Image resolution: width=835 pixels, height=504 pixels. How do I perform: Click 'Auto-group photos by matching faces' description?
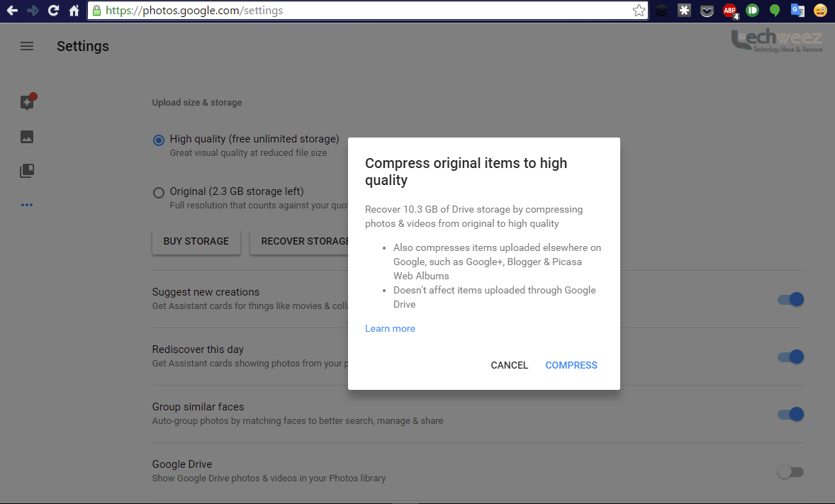coord(298,421)
